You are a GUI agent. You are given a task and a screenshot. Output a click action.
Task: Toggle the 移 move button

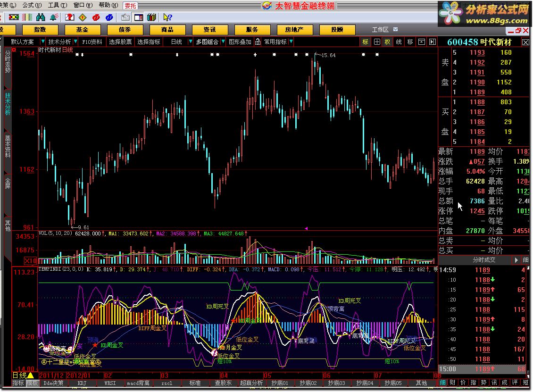(410, 42)
